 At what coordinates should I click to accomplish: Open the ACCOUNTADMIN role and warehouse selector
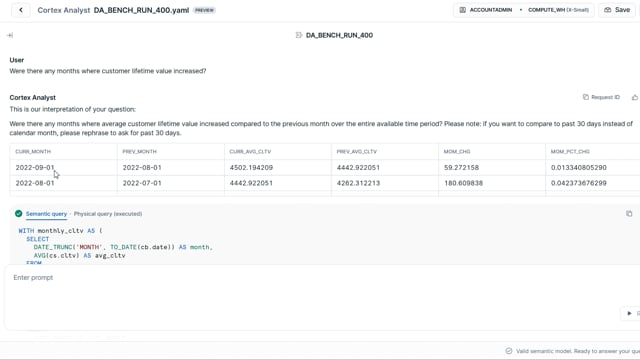524,10
